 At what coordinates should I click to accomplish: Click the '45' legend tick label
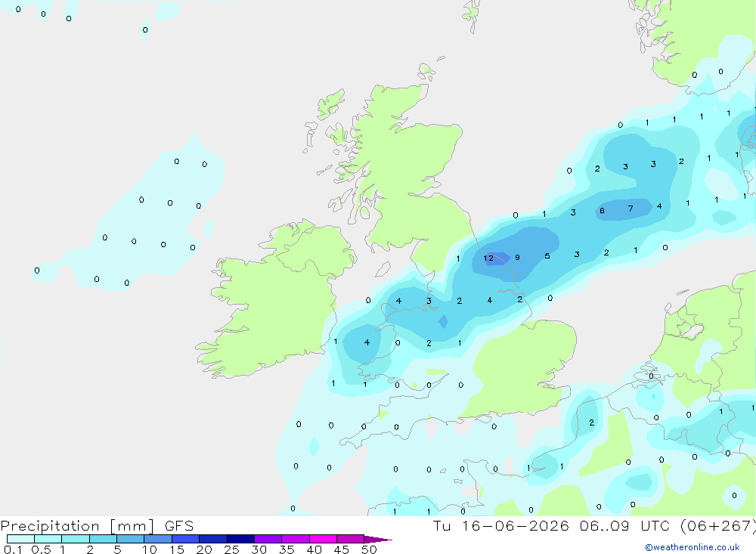coord(342,549)
